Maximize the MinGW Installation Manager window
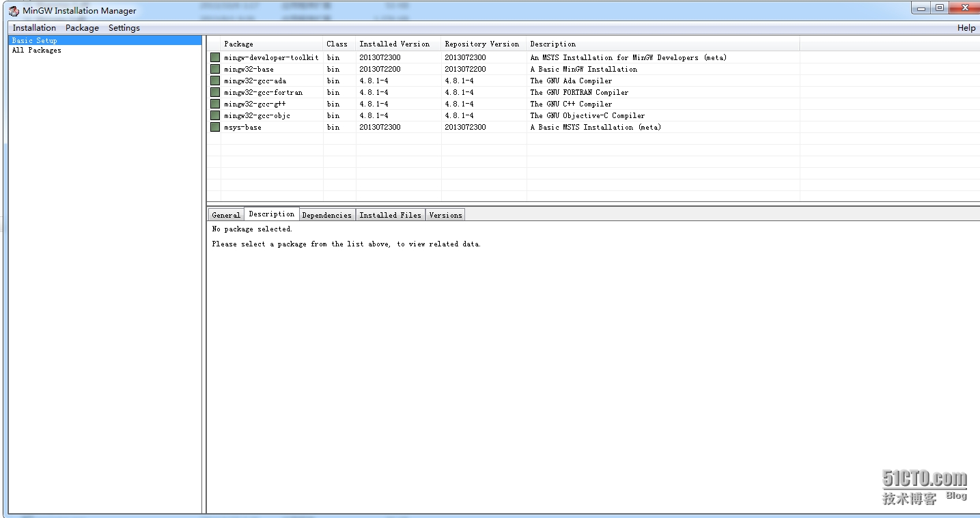This screenshot has height=518, width=980. click(x=940, y=8)
